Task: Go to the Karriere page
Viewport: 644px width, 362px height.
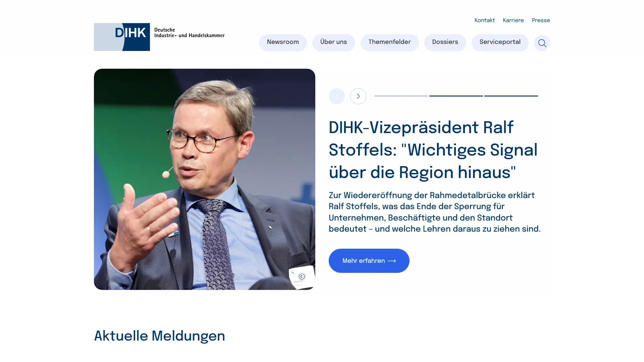Action: point(513,20)
